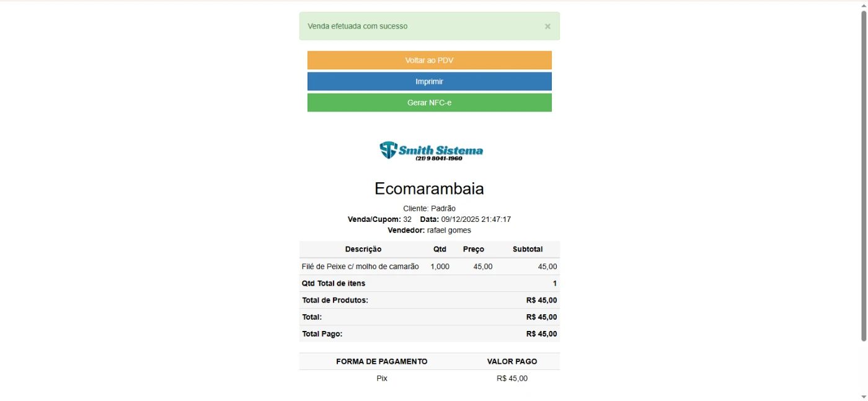Click the Total Pago row label
This screenshot has width=868, height=401.
(x=322, y=334)
